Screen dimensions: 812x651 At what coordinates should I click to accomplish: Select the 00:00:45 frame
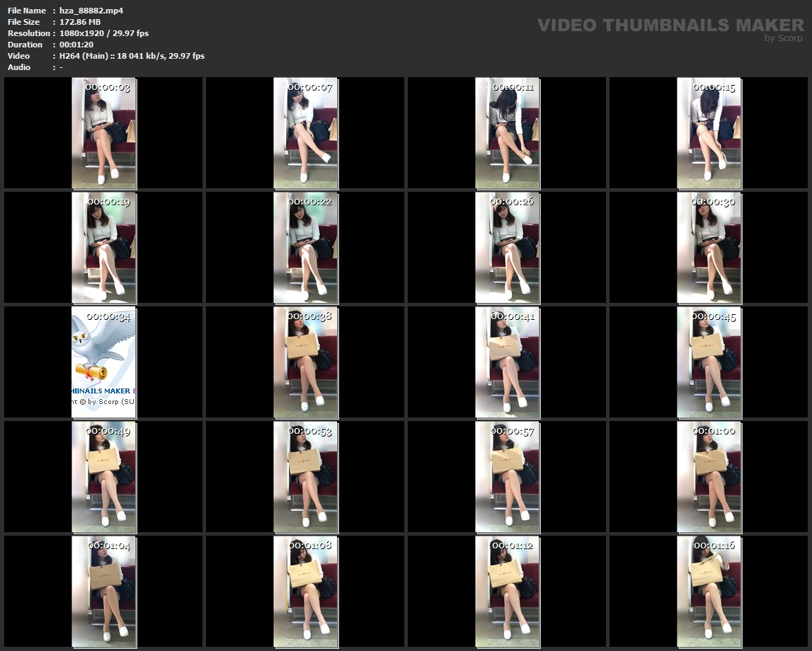pyautogui.click(x=709, y=362)
